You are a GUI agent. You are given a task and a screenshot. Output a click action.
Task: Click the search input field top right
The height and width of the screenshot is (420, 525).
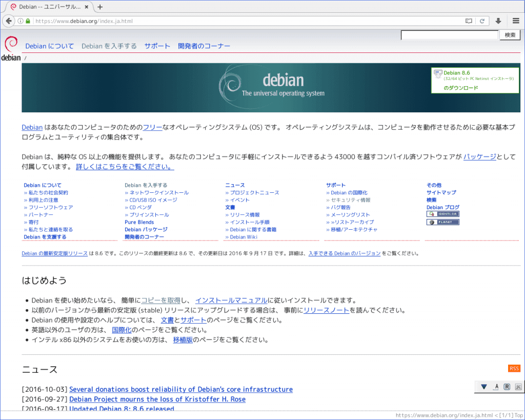(x=449, y=35)
